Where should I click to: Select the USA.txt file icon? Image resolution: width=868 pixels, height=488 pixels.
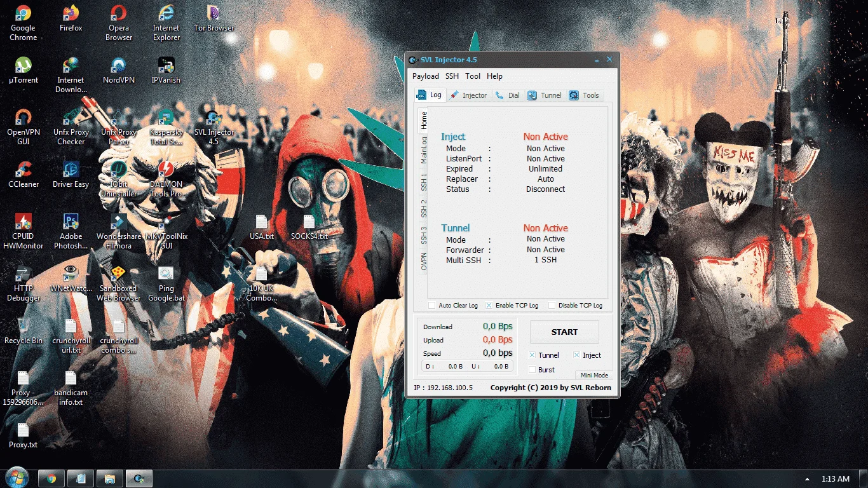pos(261,227)
